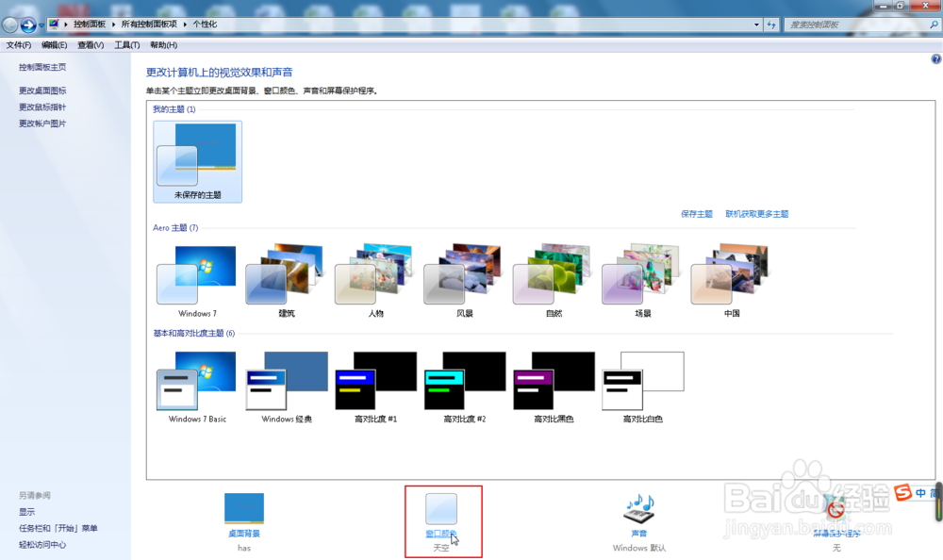Image resolution: width=943 pixels, height=560 pixels.
Task: Apply the 自然 Aero theme
Action: [x=554, y=281]
